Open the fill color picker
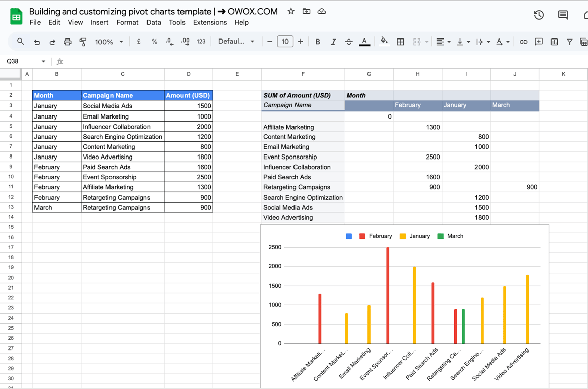This screenshot has width=588, height=389. 384,41
